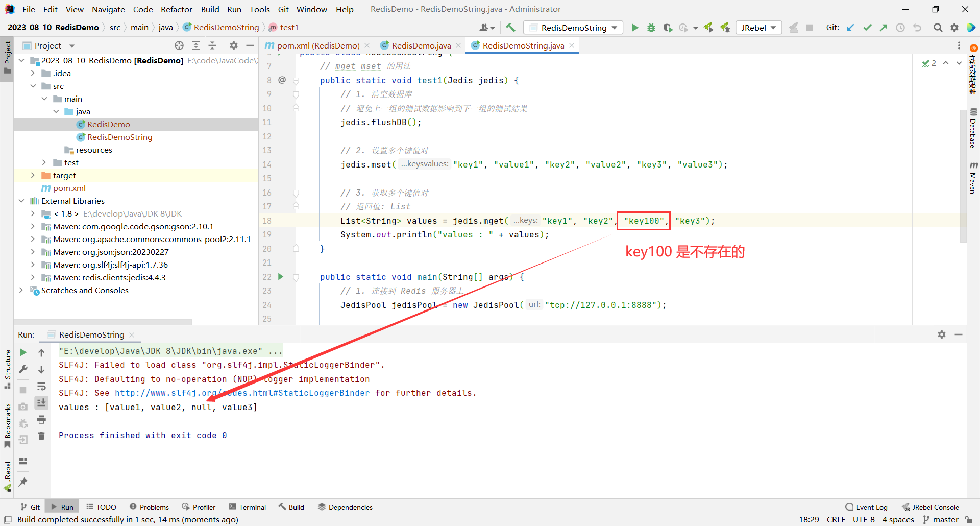Pin the Run tab
Image resolution: width=980 pixels, height=526 pixels.
(x=23, y=482)
